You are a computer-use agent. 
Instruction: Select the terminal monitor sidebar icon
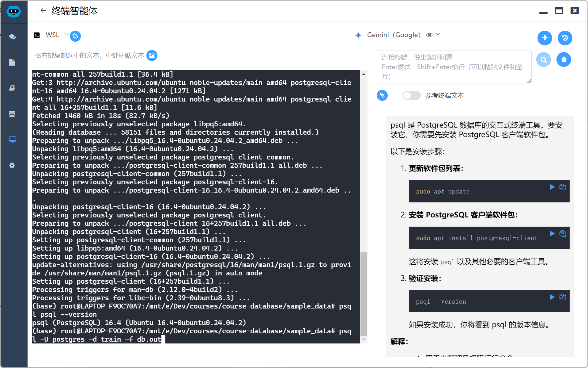[13, 140]
